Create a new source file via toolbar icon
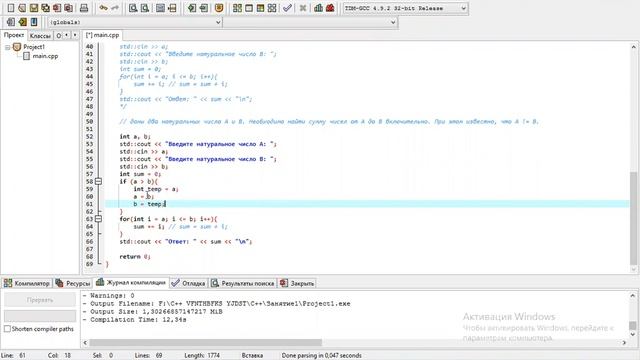The width and height of the screenshot is (640, 360). click(11, 8)
